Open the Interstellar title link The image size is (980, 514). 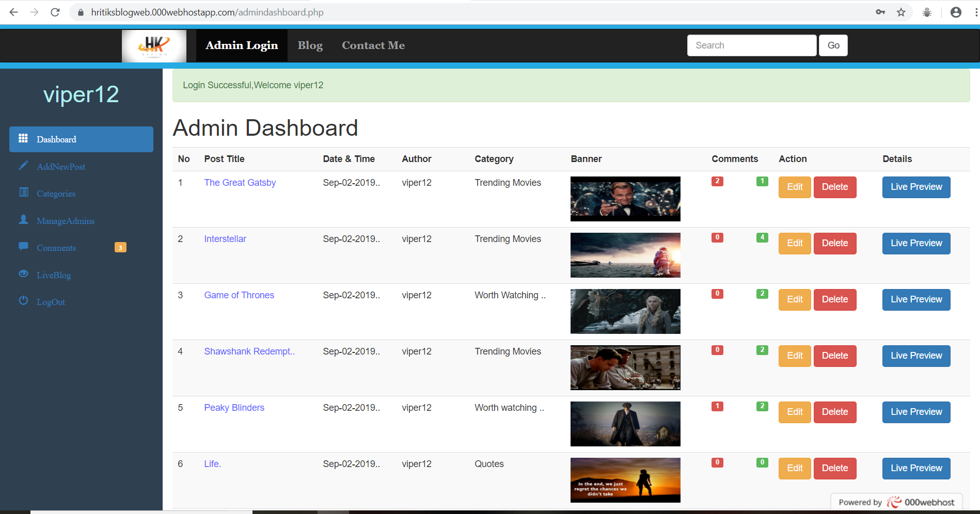point(225,239)
